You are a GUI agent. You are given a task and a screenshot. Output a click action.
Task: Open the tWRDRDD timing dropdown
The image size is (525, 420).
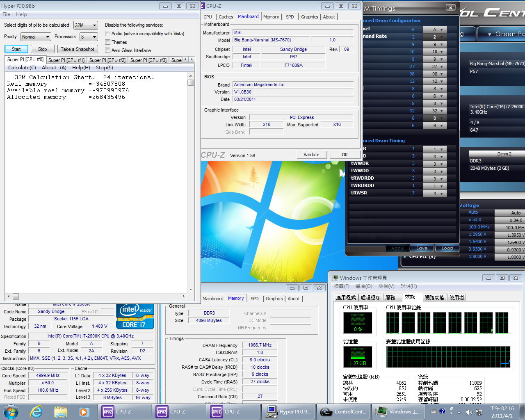coord(434,186)
